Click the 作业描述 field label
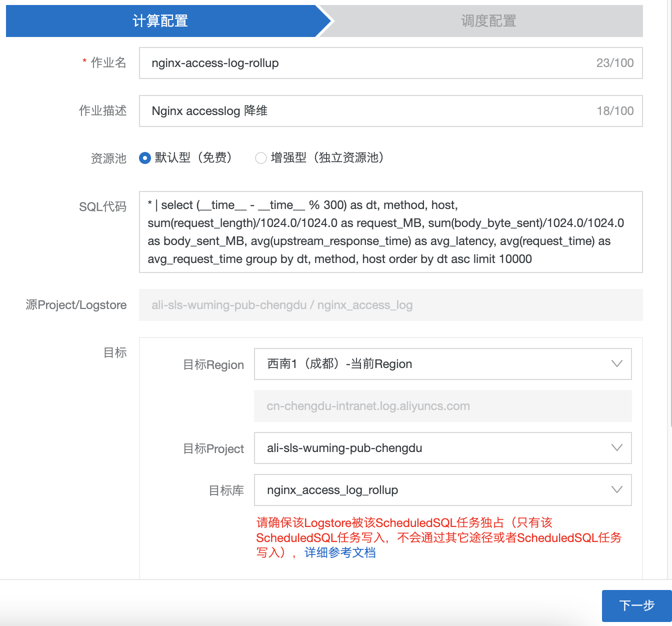Viewport: 672px width, 626px height. (102, 110)
